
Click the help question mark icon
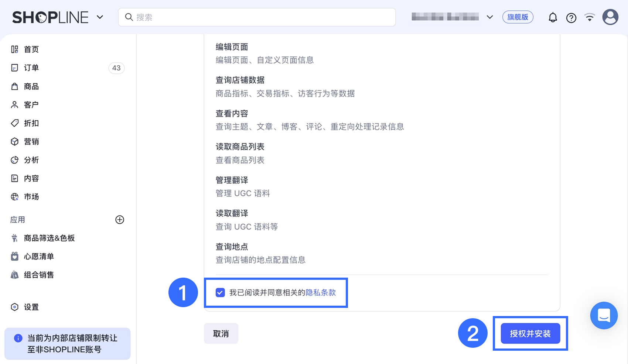[x=571, y=18]
